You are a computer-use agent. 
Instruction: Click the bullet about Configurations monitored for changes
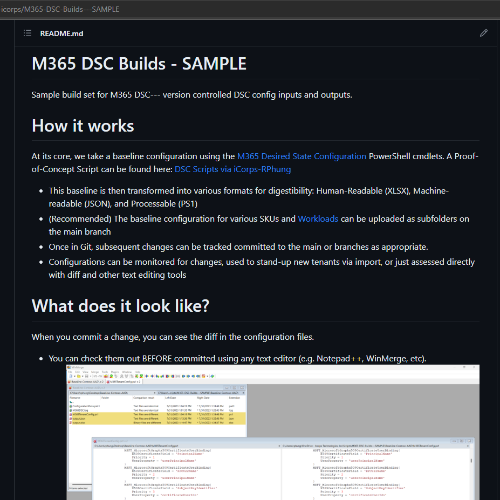(262, 268)
